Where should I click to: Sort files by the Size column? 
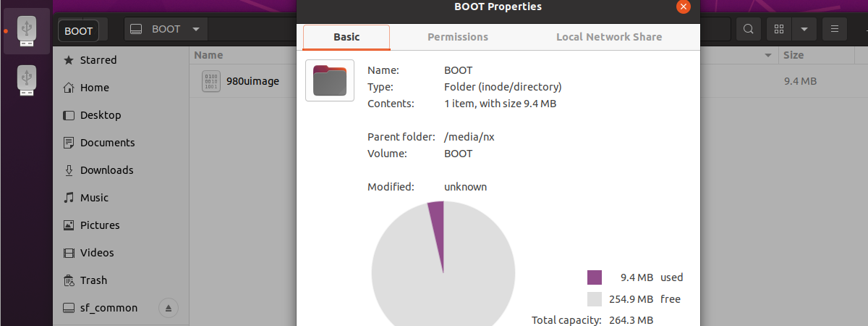793,55
